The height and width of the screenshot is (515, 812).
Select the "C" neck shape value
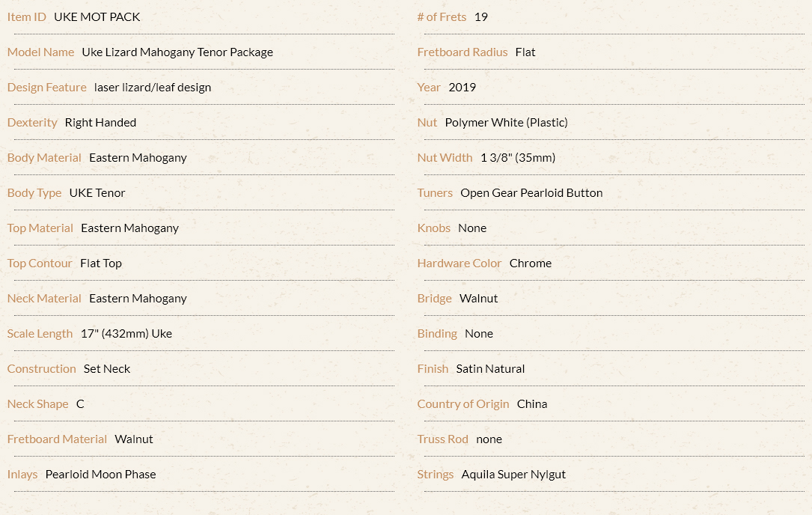[x=80, y=405]
